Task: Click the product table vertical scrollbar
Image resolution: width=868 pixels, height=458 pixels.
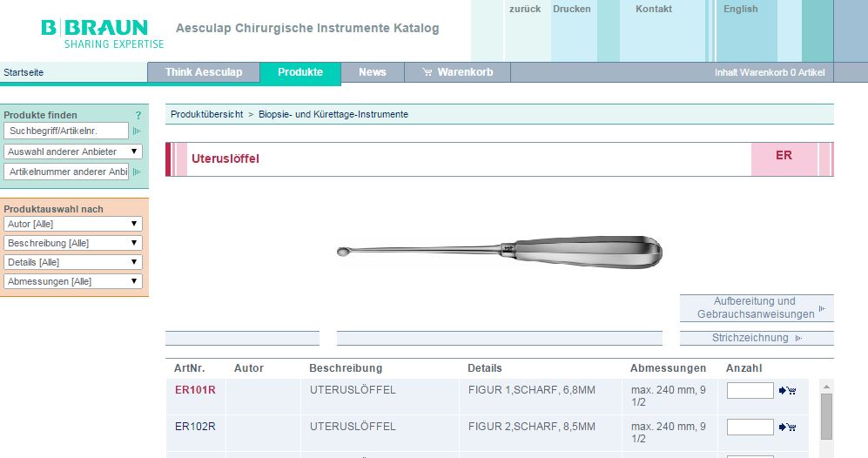Action: tap(826, 418)
